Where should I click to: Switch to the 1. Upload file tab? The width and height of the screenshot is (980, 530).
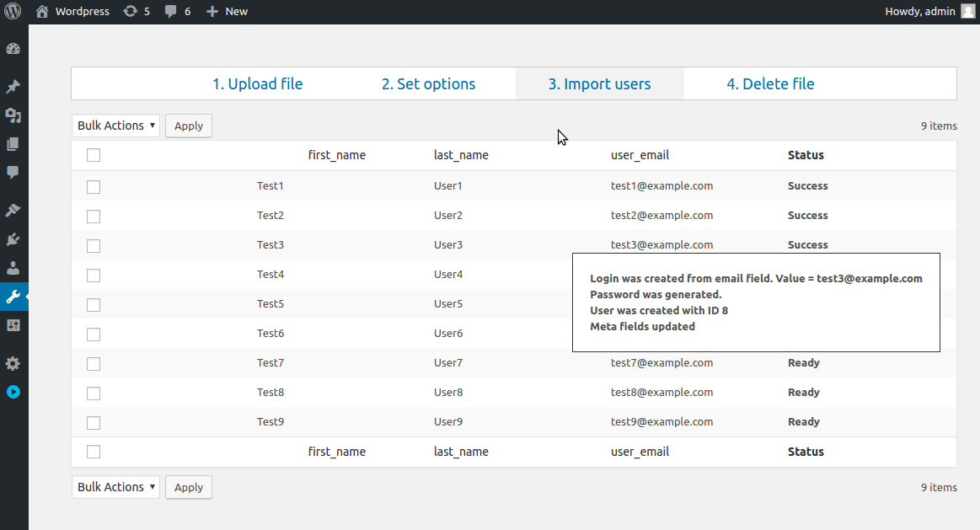(x=257, y=84)
